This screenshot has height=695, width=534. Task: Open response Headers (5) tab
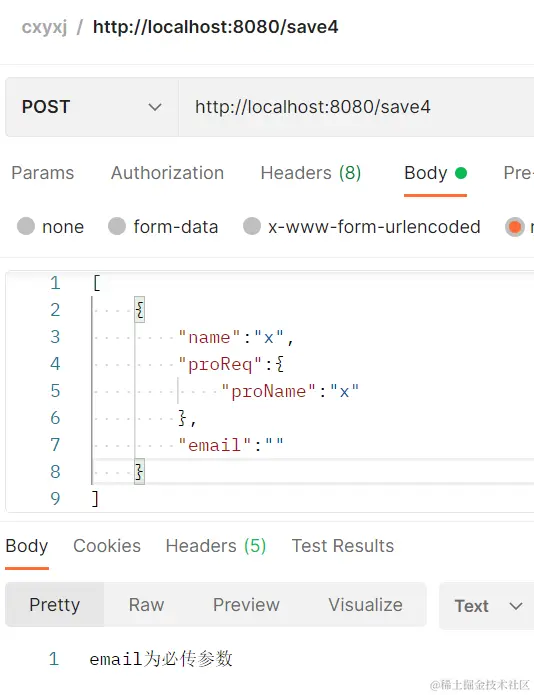(x=216, y=546)
